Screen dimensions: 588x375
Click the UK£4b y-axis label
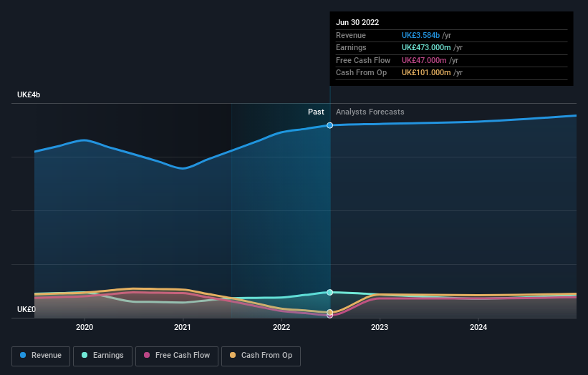(x=29, y=94)
